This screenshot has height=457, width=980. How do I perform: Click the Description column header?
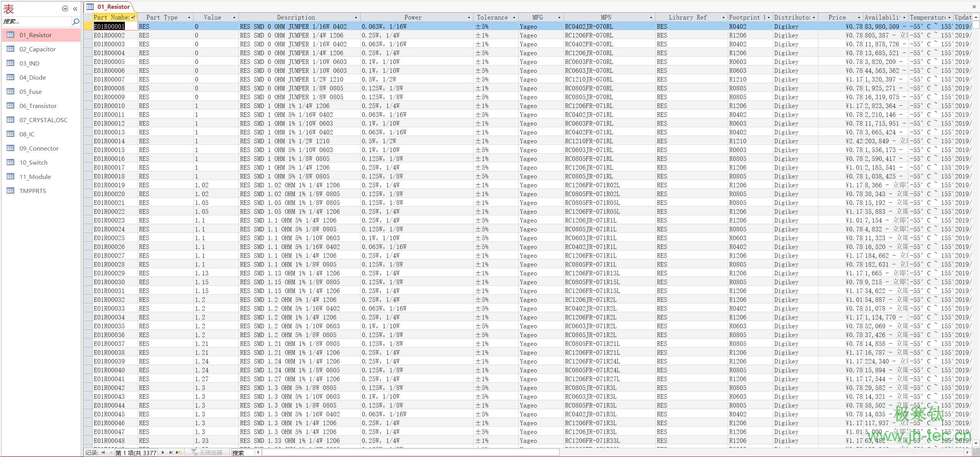pos(296,18)
